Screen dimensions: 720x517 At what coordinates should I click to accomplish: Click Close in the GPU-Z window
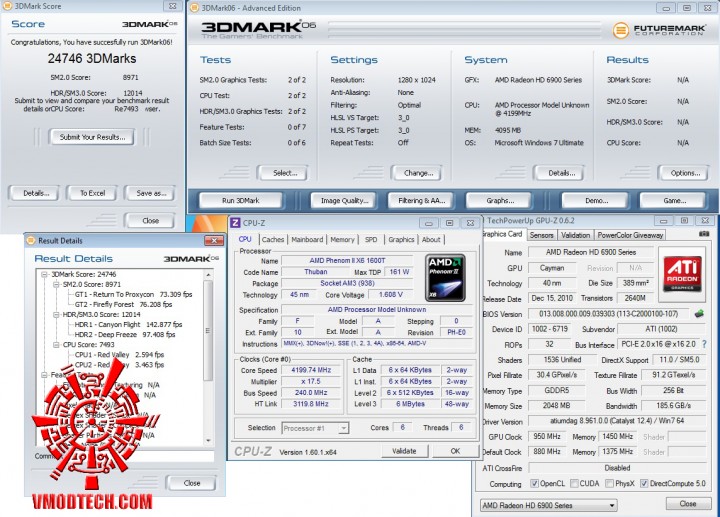tap(687, 504)
